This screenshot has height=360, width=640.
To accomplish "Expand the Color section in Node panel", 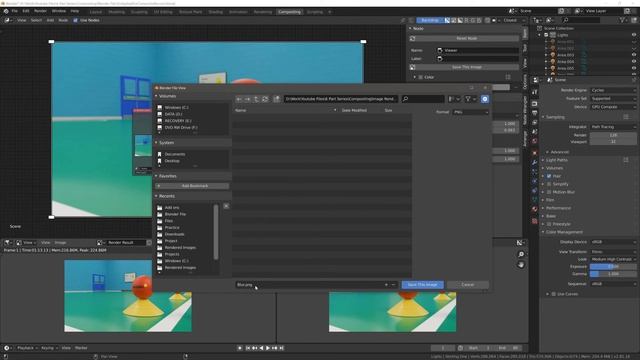I will pos(415,77).
